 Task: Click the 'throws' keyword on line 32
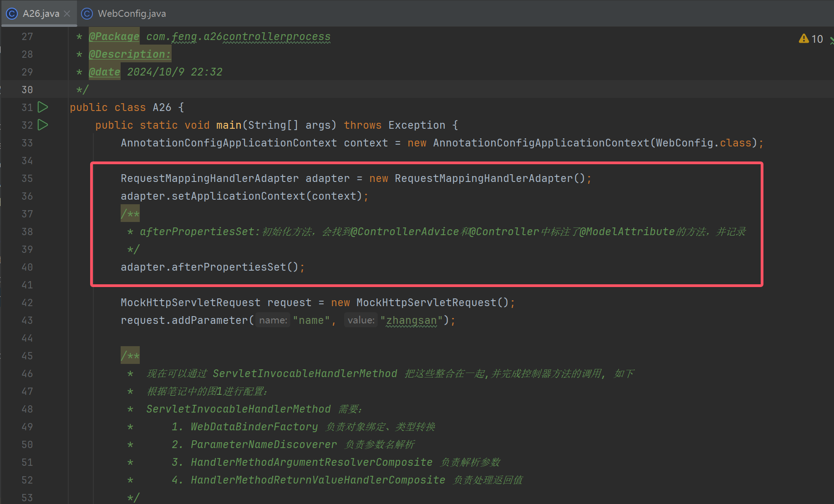[363, 125]
